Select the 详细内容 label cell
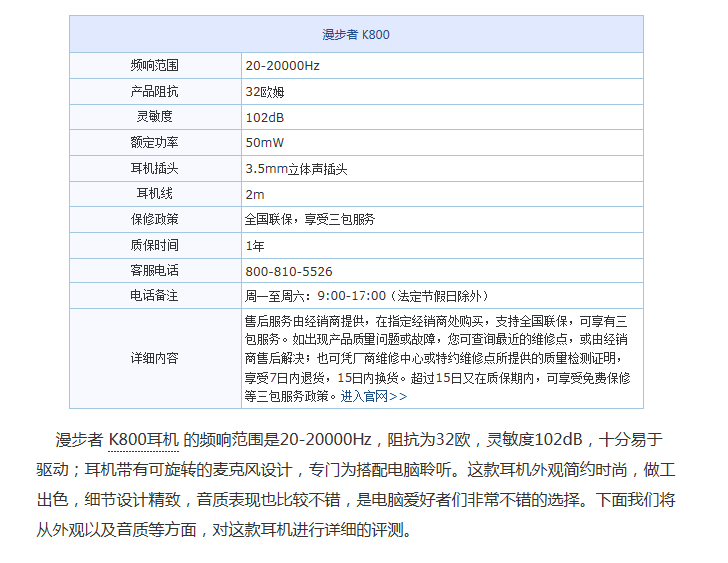Viewport: 728px width, 563px height. [x=154, y=358]
